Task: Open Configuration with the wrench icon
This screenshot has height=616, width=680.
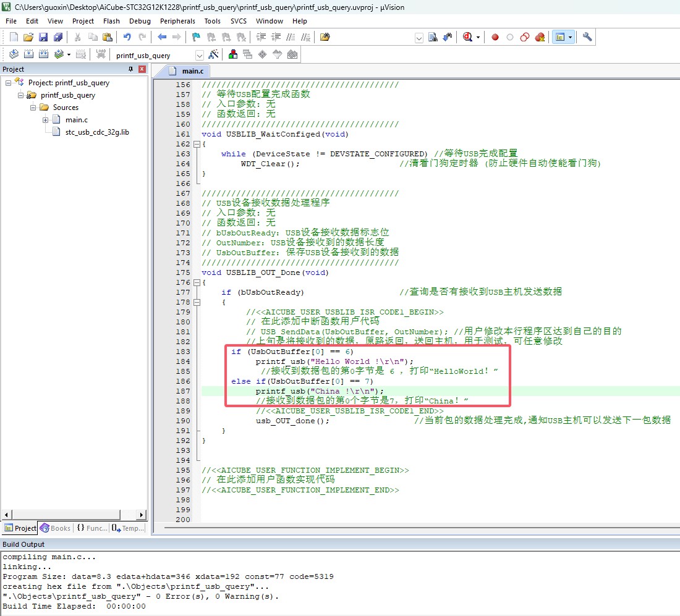Action: pyautogui.click(x=587, y=37)
